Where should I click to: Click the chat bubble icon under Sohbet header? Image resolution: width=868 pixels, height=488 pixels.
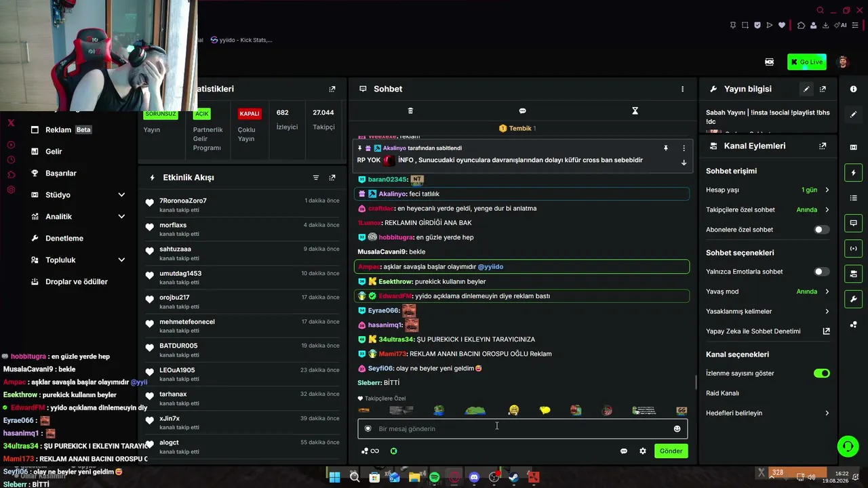point(522,110)
